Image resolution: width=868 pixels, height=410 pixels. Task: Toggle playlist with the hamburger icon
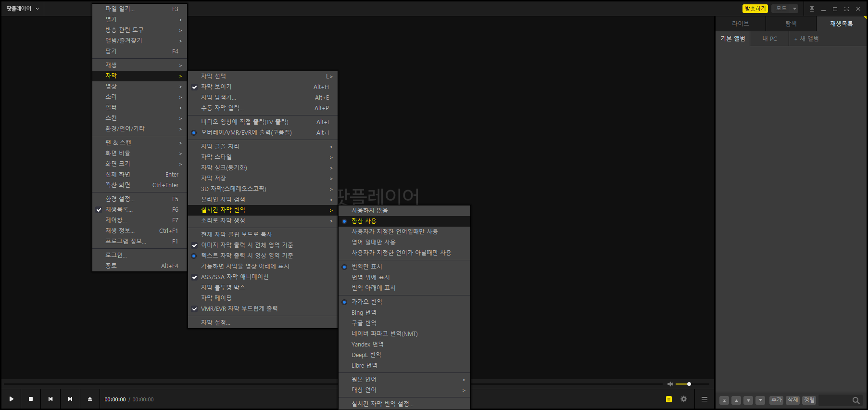click(x=704, y=399)
